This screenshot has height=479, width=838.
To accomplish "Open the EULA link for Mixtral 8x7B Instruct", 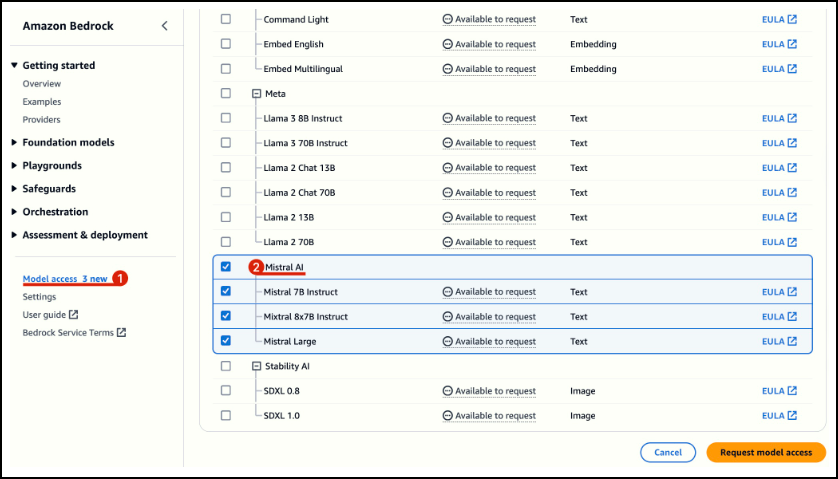I will (x=779, y=316).
